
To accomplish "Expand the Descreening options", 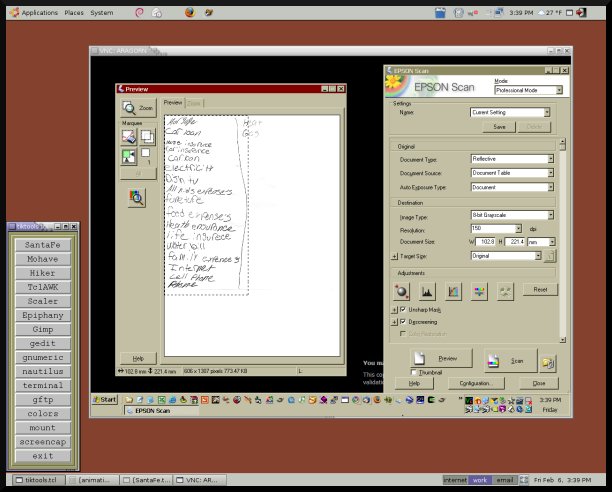I will tap(394, 322).
